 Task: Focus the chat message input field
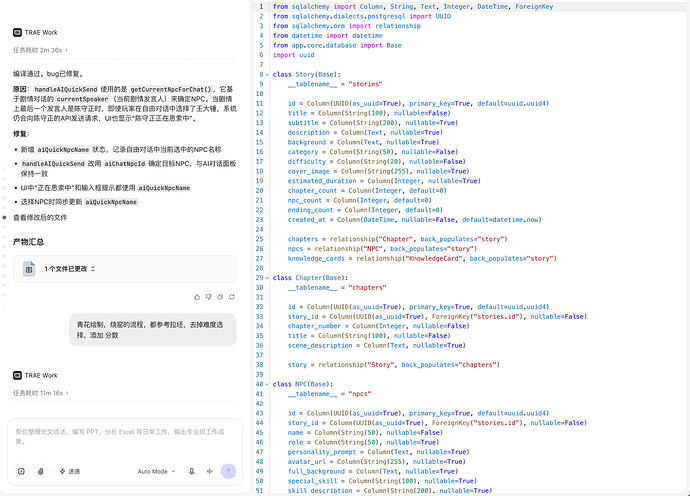(x=125, y=436)
